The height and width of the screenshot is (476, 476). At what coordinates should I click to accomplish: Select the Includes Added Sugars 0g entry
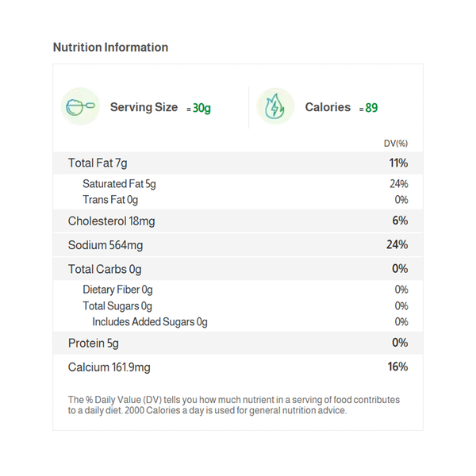point(149,322)
